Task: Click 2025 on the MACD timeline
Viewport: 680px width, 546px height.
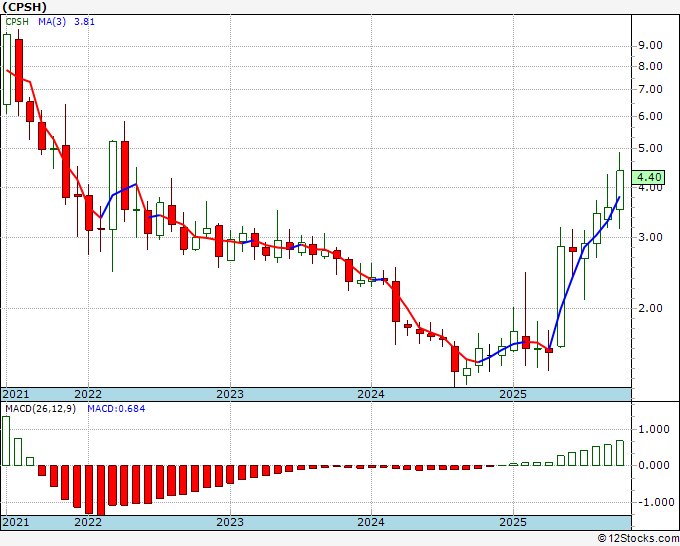Action: [x=513, y=522]
